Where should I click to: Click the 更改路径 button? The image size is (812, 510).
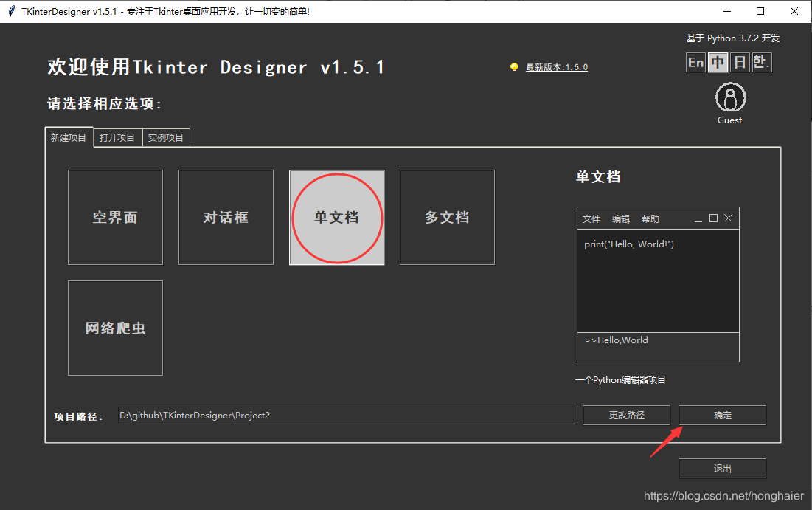click(627, 415)
